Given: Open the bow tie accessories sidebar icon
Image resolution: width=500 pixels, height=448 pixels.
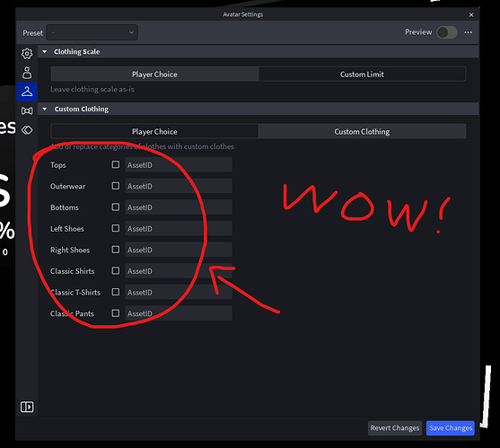Looking at the screenshot, I should [x=27, y=111].
